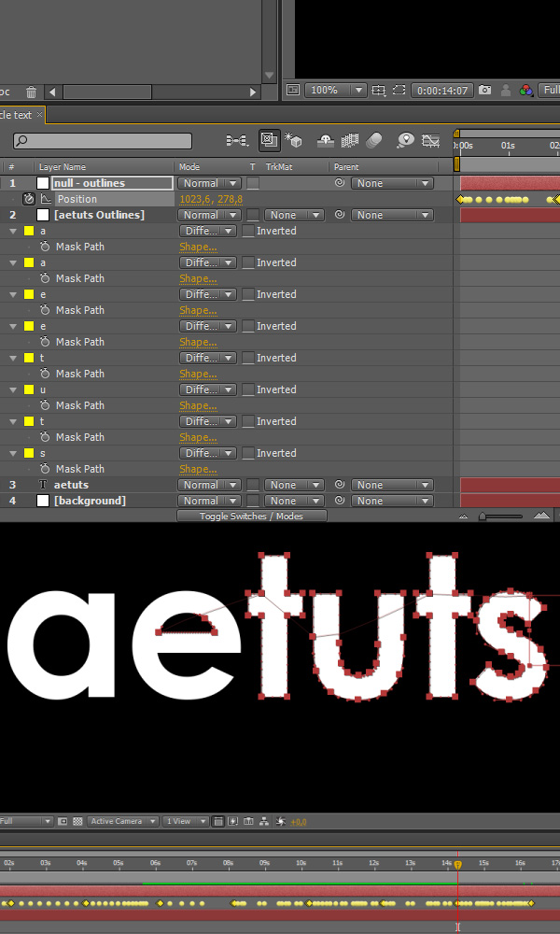Click white label swatch of background layer
This screenshot has height=934, width=560.
43,501
